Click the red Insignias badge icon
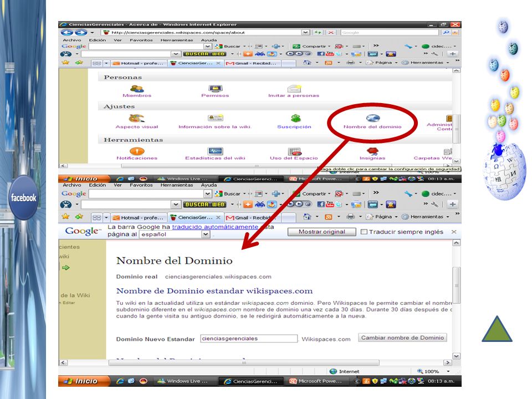Viewport: 532px width, 399px height. point(372,151)
